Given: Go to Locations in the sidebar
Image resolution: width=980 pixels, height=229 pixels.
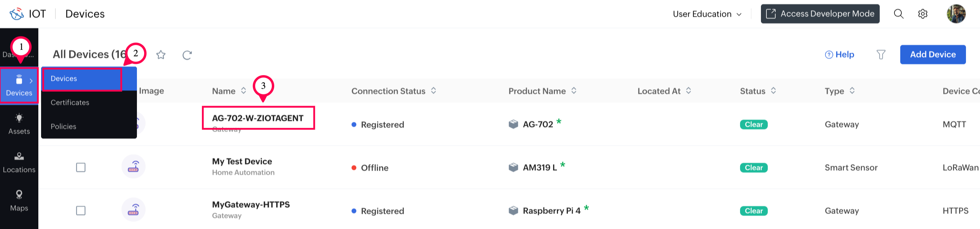Looking at the screenshot, I should [x=19, y=162].
